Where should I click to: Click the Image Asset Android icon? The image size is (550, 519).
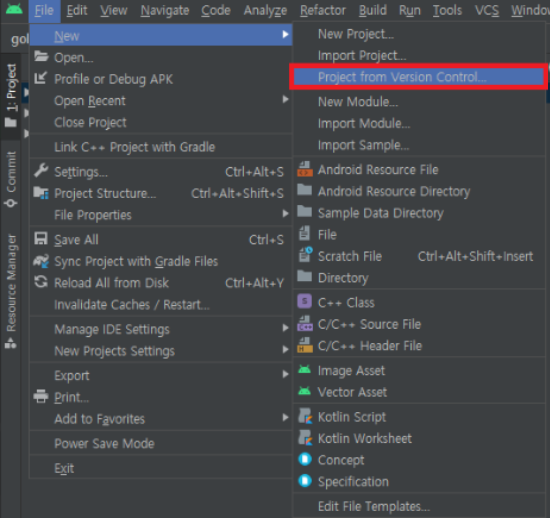tap(304, 369)
